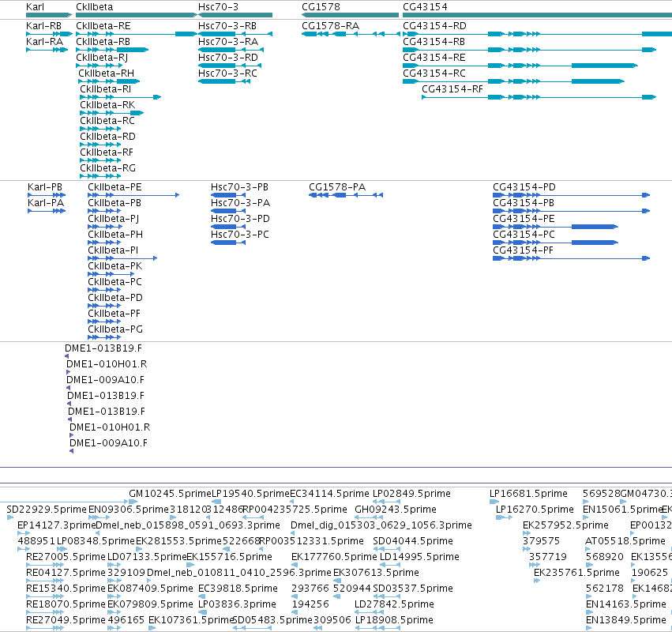Select the CkIIbeta gene span
The width and height of the screenshot is (672, 632).
(x=137, y=15)
